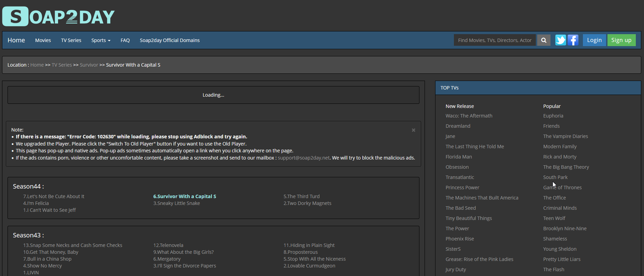Screen dimensions: 644x276
Task: Click the Sign up button
Action: pyautogui.click(x=621, y=40)
